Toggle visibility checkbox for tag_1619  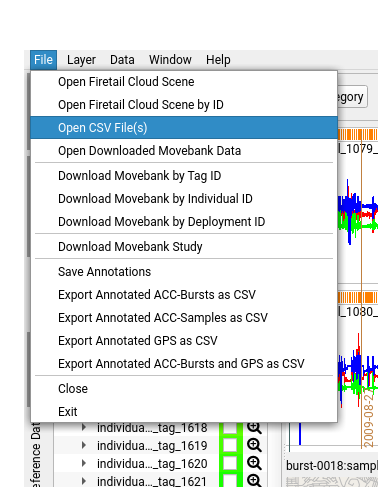click(230, 445)
